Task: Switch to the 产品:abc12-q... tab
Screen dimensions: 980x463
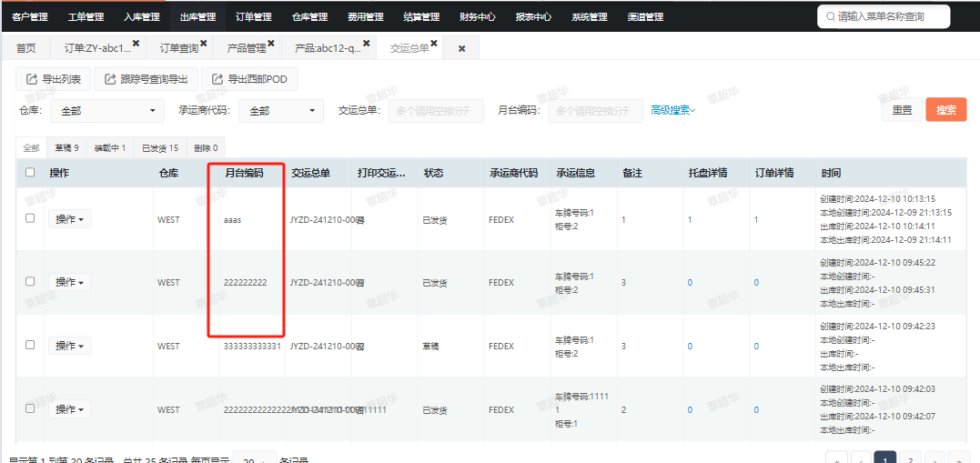Action: coord(328,48)
